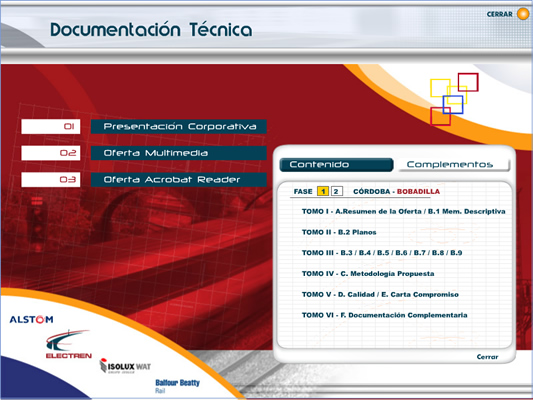Image resolution: width=533 pixels, height=400 pixels.
Task: Switch to the Complementos tab
Action: click(454, 164)
